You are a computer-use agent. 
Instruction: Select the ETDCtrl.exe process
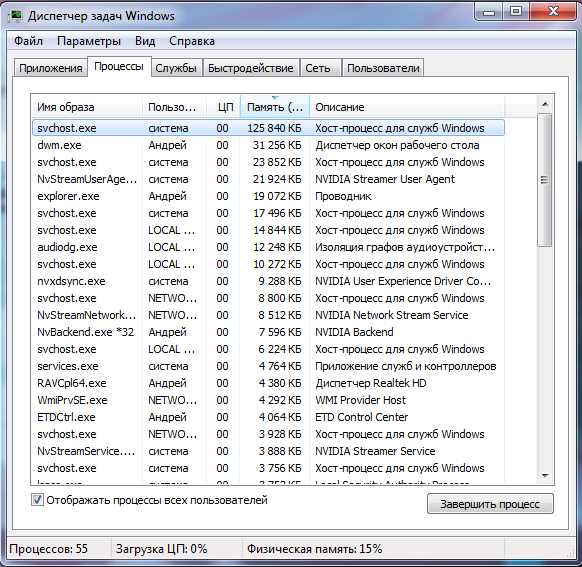pos(268,417)
